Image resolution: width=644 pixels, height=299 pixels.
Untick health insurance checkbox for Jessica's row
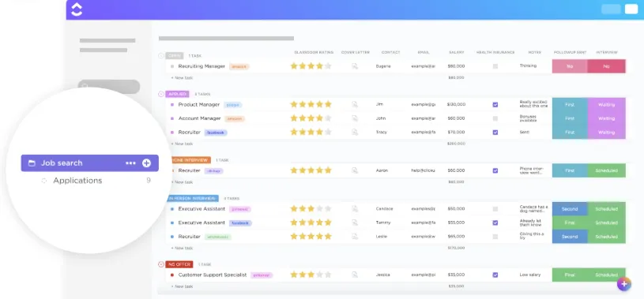point(495,275)
